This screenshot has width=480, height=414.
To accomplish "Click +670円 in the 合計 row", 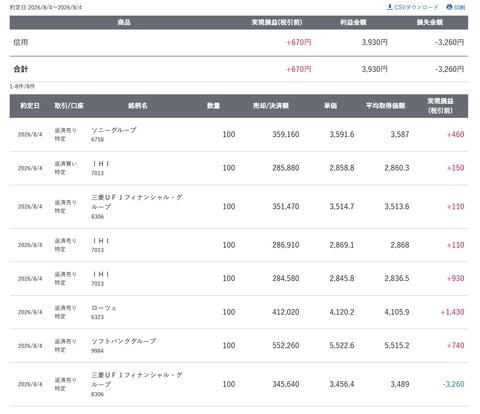I will 299,69.
